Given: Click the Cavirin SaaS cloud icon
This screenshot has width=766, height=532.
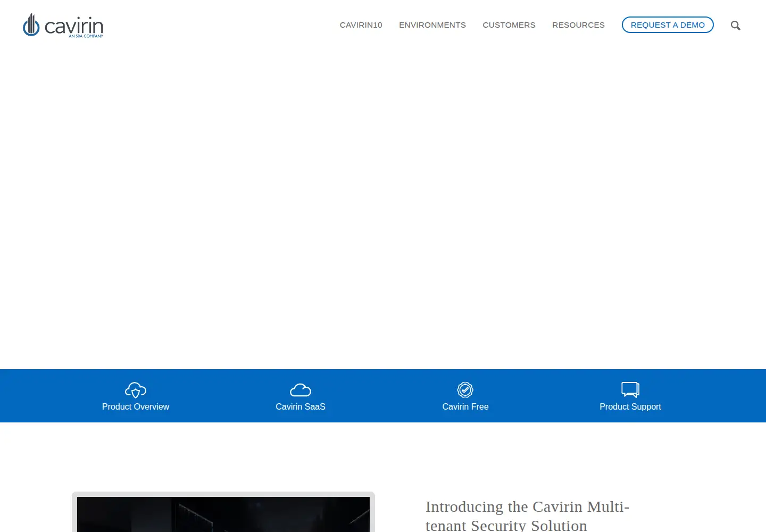Looking at the screenshot, I should [301, 390].
